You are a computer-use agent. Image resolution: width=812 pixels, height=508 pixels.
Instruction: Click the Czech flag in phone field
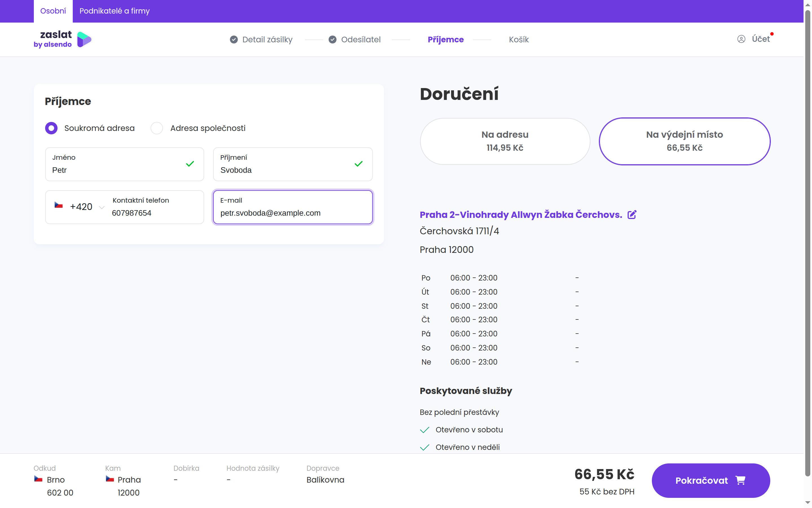click(x=59, y=205)
